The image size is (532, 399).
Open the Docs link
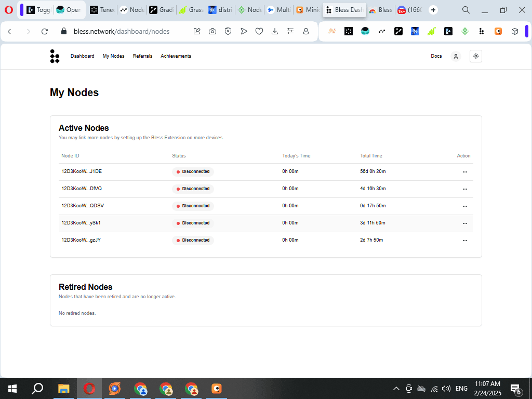[436, 56]
